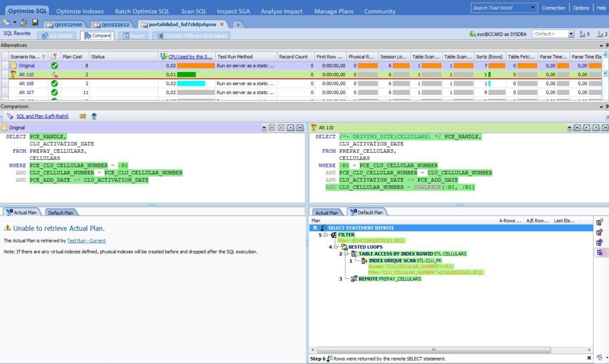
Task: Click the green check status icon for Original
Action: [x=54, y=65]
